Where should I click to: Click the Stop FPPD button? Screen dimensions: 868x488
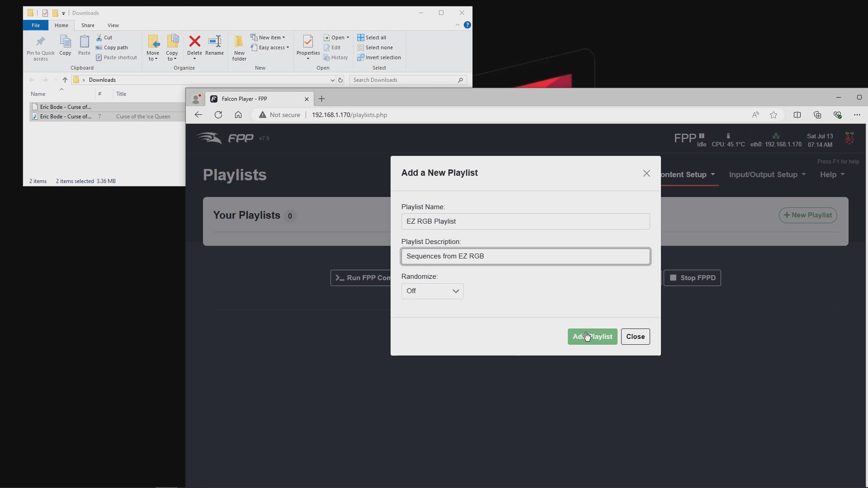click(692, 278)
